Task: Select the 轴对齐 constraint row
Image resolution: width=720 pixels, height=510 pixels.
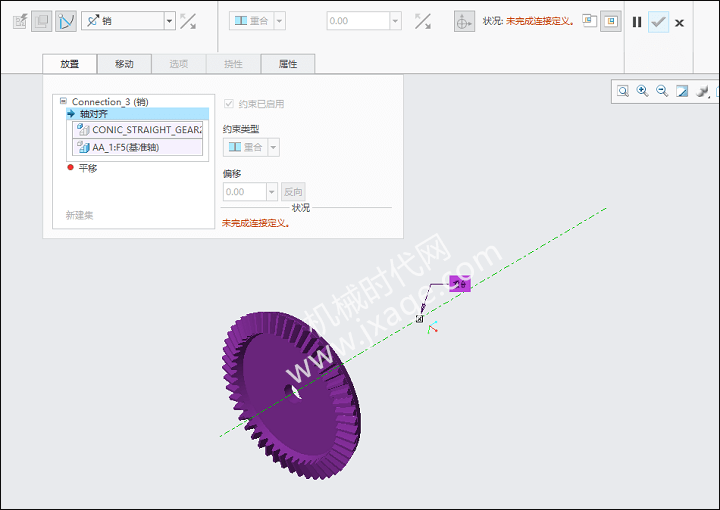Action: coord(138,113)
